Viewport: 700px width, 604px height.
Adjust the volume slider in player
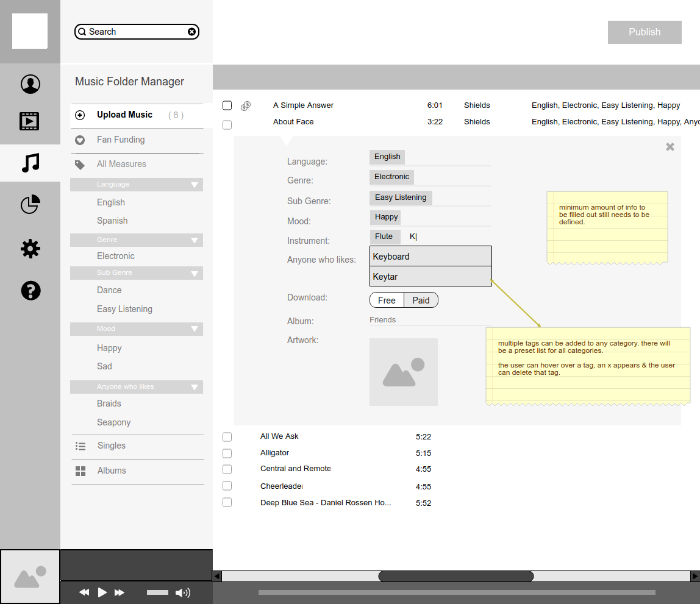157,592
